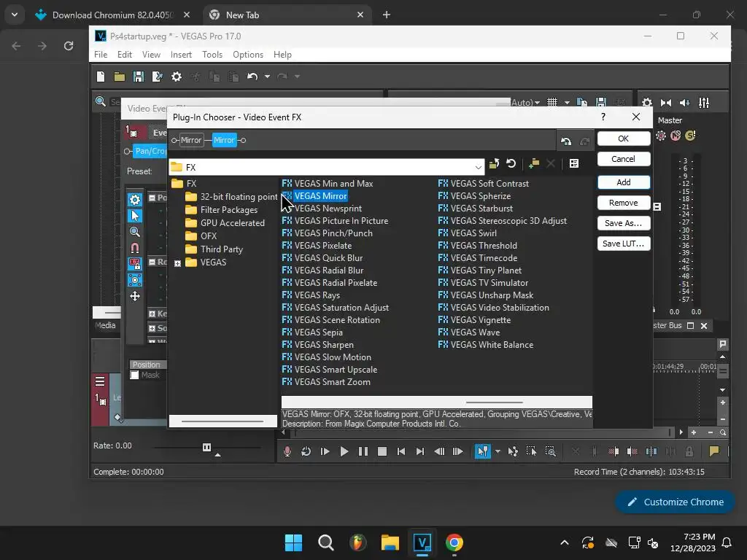The height and width of the screenshot is (560, 747).
Task: Refresh the plug-in list icon
Action: point(511,164)
